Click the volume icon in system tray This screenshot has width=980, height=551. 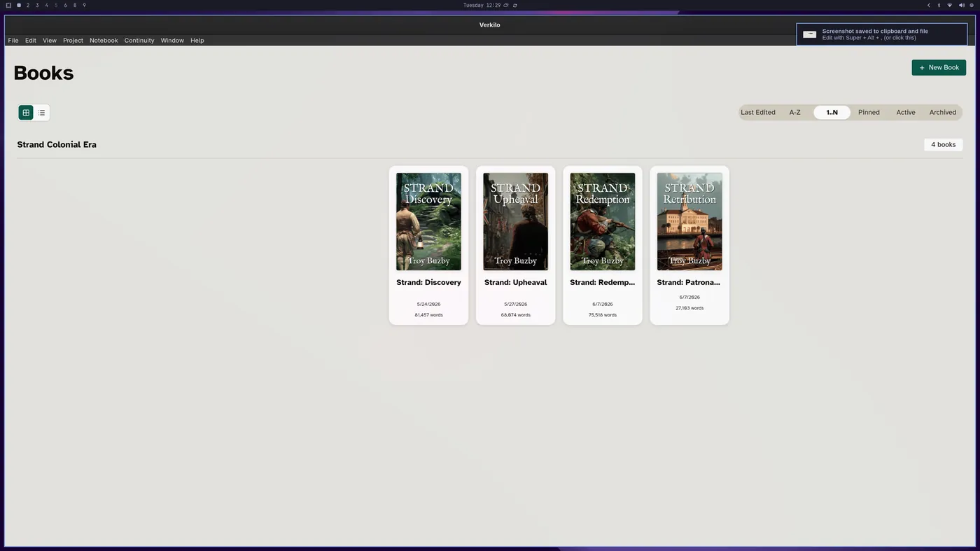[961, 5]
